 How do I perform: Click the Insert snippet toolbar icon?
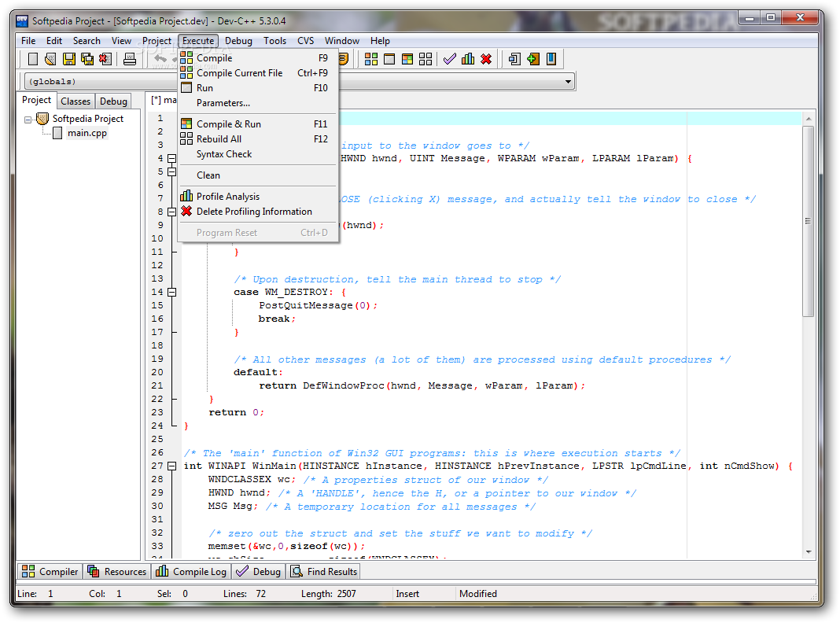point(514,59)
